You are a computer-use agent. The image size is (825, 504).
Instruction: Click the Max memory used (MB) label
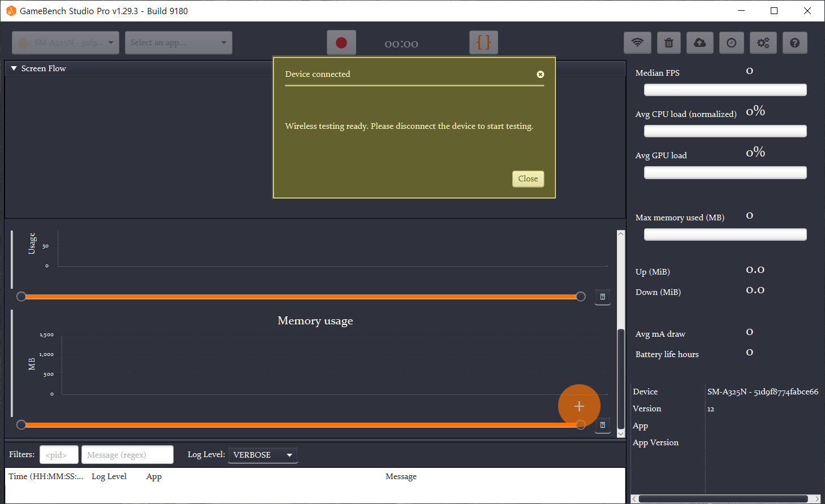tap(680, 218)
